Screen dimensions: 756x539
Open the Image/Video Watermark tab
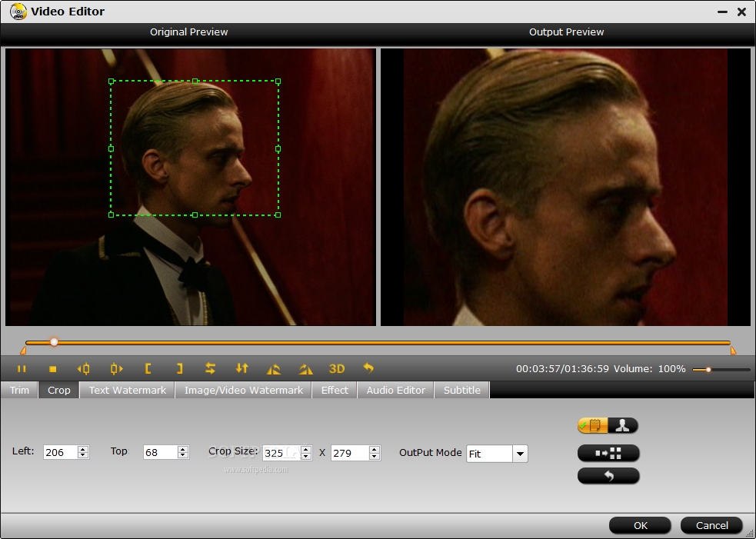point(244,390)
